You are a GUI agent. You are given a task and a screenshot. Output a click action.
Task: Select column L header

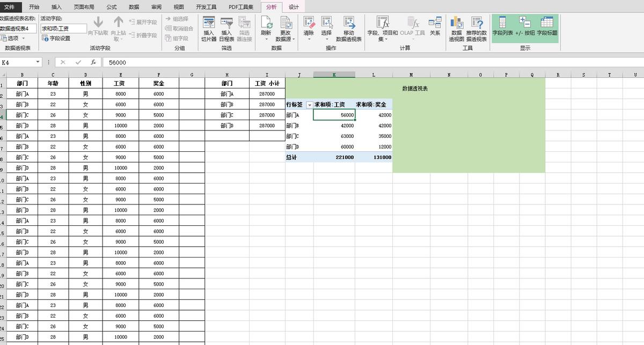pyautogui.click(x=374, y=75)
